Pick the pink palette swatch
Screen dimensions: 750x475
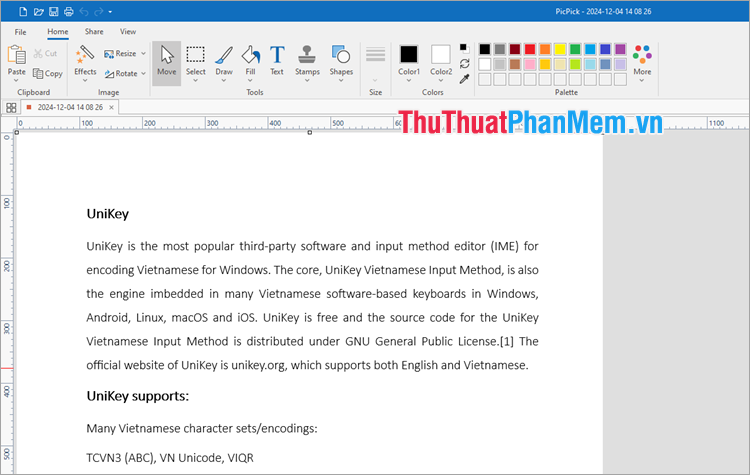click(x=530, y=64)
